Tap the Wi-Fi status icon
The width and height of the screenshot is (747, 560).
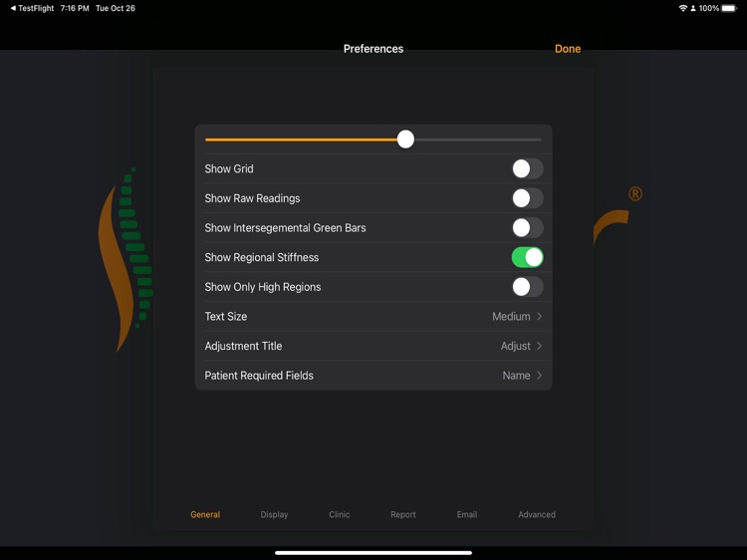682,8
